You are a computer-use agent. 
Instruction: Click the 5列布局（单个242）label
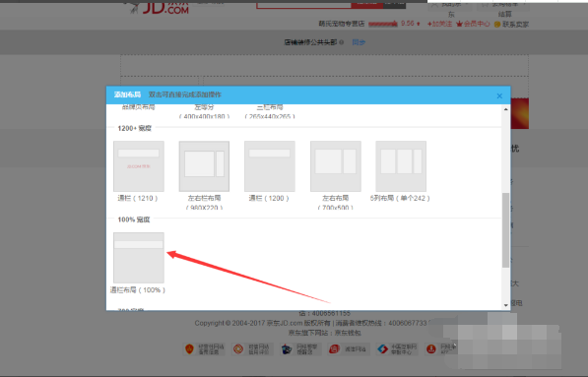click(x=400, y=198)
